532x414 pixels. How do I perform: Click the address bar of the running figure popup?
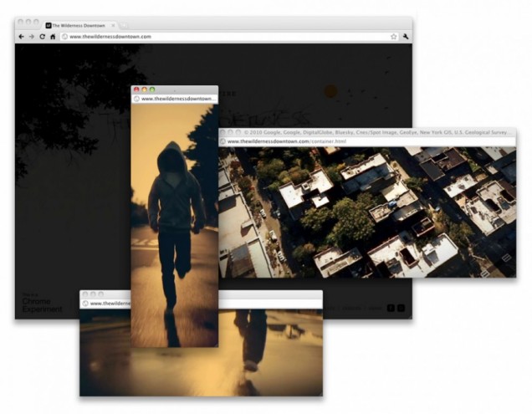176,99
